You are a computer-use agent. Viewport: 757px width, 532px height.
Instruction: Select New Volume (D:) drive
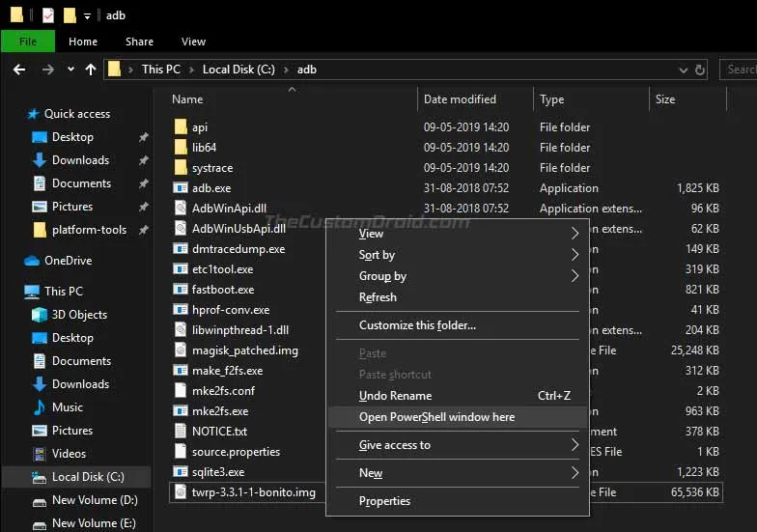(x=95, y=500)
